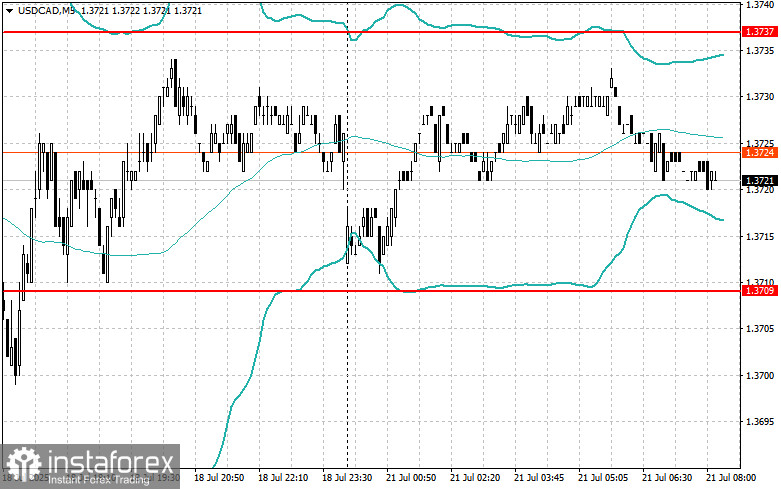
Task: Select the vertical dashed session separator line
Action: click(x=347, y=234)
